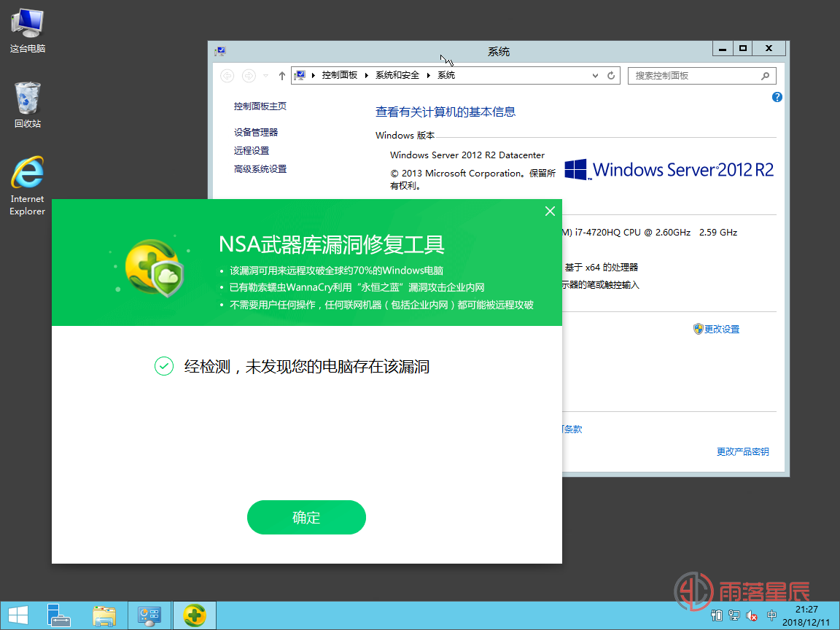The height and width of the screenshot is (630, 840).
Task: Click the 经检测，未发现您的电脑存在该漏洞 message
Action: click(x=306, y=367)
